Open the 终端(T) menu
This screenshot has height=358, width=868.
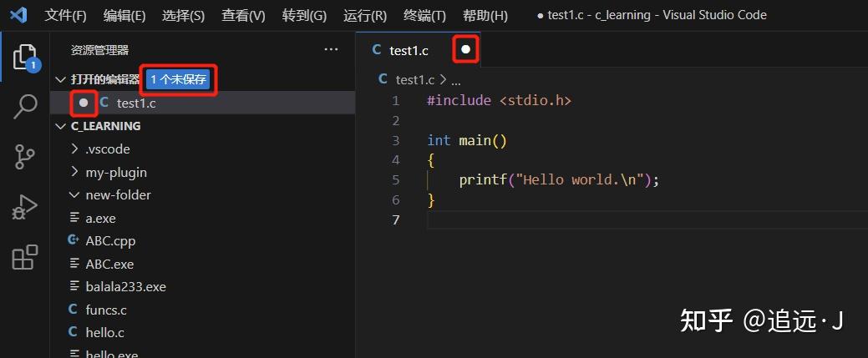(x=424, y=16)
